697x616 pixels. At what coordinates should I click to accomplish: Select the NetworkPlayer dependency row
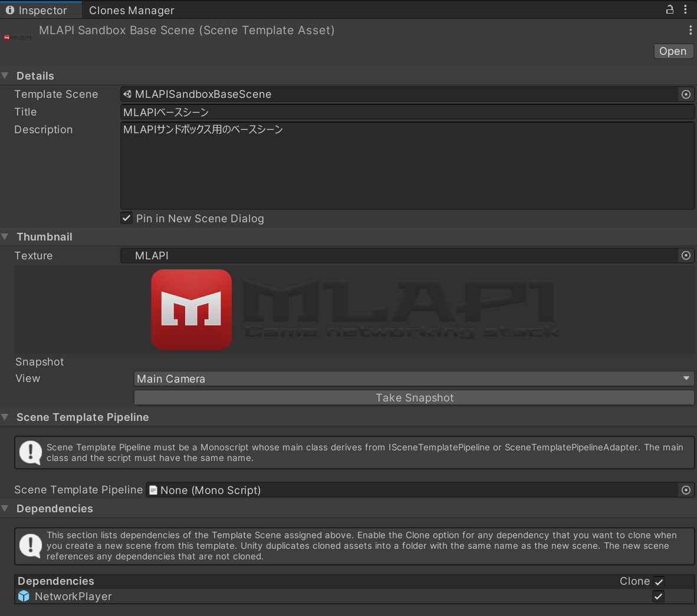click(354, 597)
